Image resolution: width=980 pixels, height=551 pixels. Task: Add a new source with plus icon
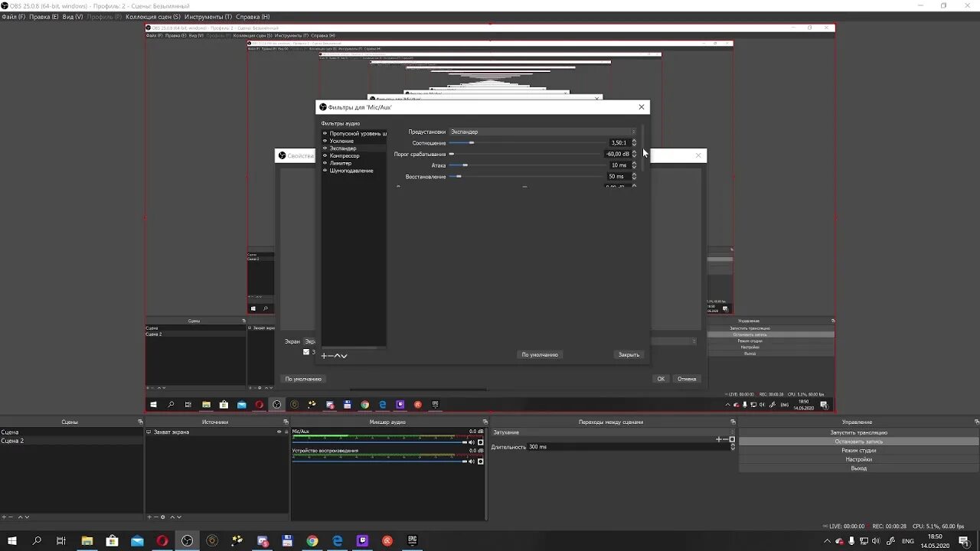[x=149, y=517]
